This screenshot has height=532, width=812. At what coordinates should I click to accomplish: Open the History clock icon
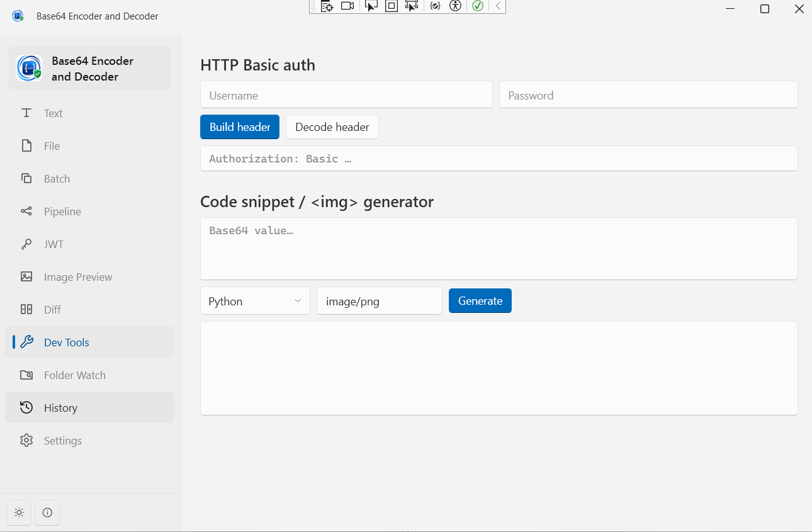(x=26, y=408)
